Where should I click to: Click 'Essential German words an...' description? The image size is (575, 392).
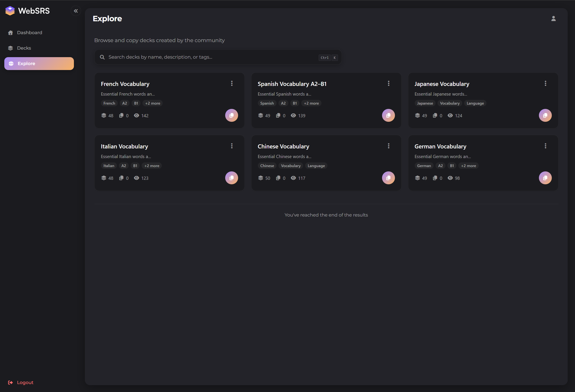coord(443,157)
